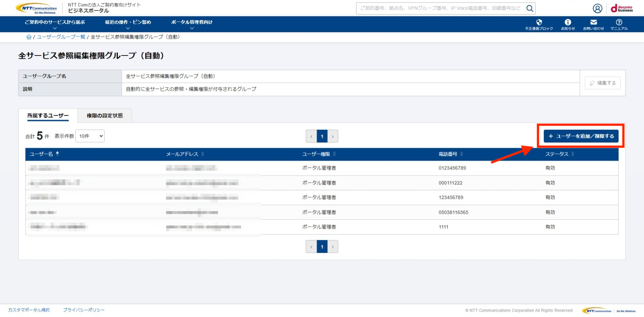This screenshot has width=644, height=317.
Task: Expand ポータル管理者向け menu
Action: [192, 24]
